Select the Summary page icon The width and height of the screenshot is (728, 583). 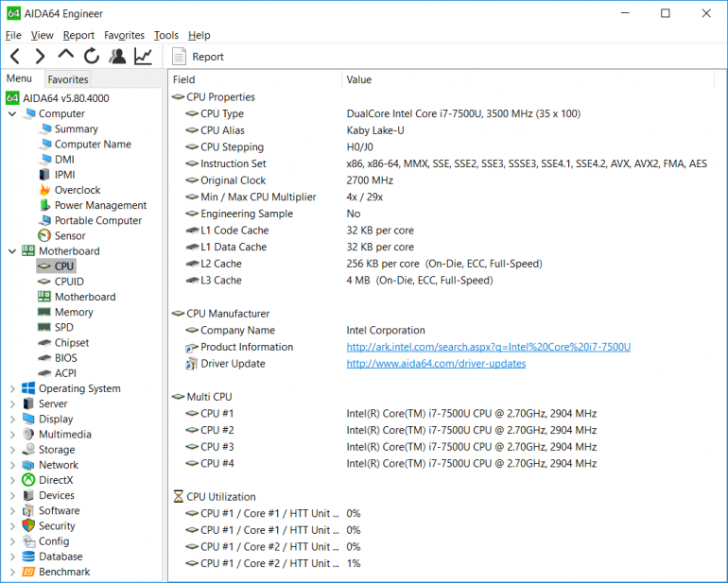[x=45, y=129]
